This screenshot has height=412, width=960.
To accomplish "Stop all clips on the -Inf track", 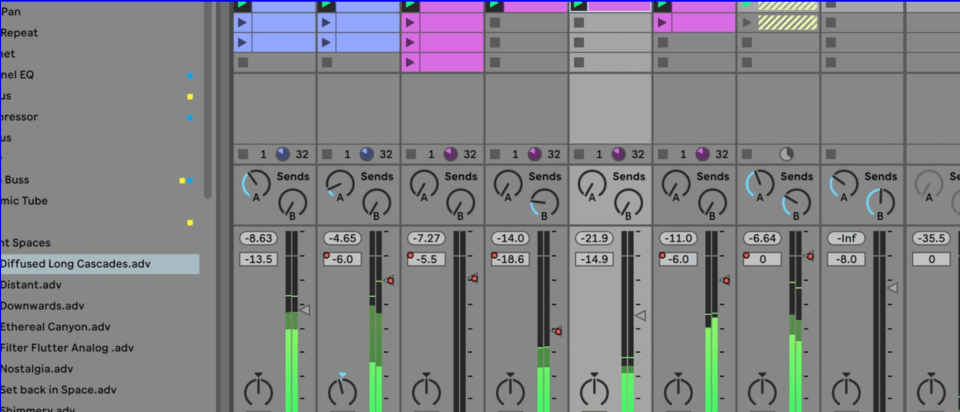I will tap(830, 154).
